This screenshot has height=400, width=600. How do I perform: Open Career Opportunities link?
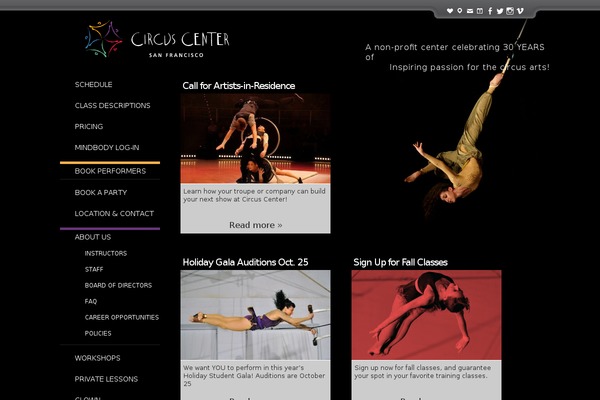coord(122,318)
